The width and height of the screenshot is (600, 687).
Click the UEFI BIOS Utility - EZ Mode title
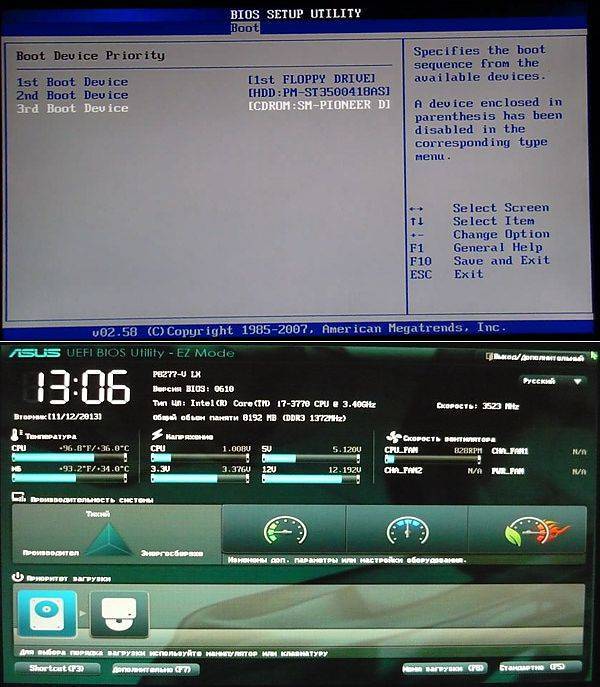tap(150, 353)
